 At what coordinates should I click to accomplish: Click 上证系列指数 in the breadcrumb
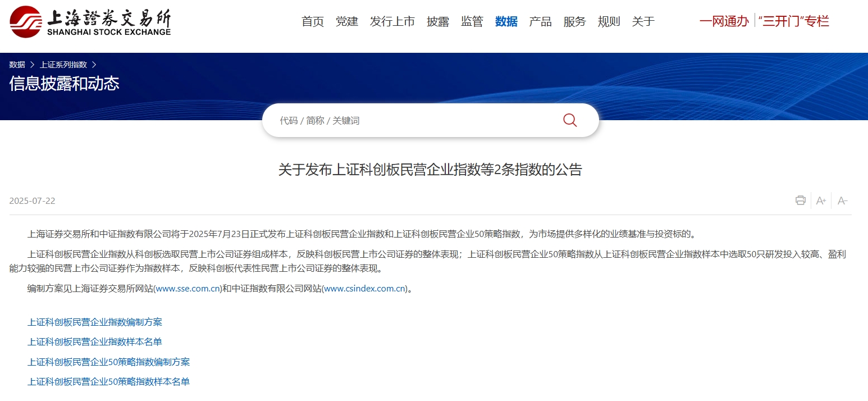point(63,65)
